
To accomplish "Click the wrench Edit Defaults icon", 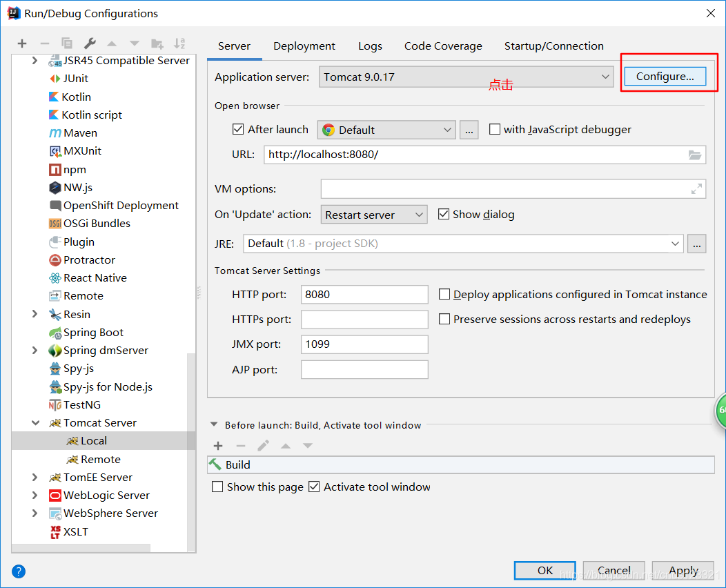I will click(x=89, y=43).
